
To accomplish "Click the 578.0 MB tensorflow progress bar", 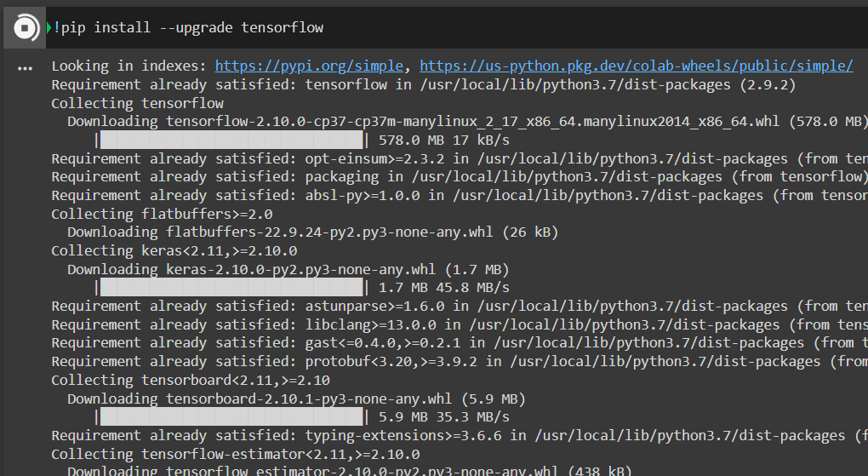I will coord(231,140).
